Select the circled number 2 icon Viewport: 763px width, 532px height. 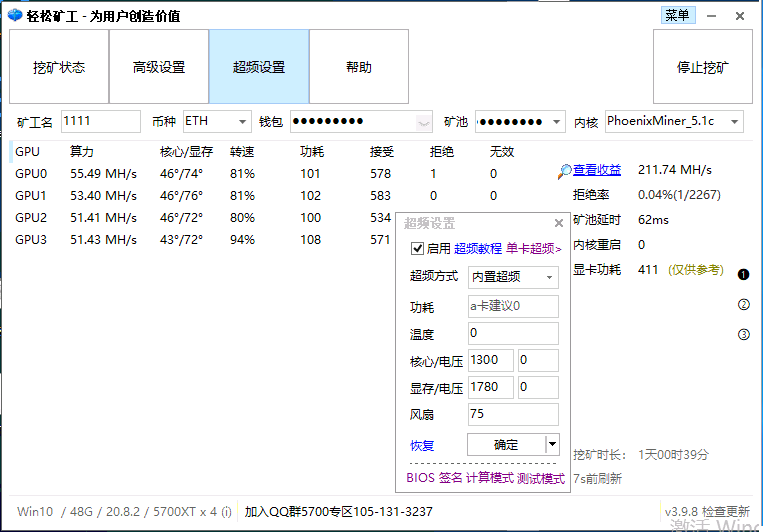coord(743,305)
